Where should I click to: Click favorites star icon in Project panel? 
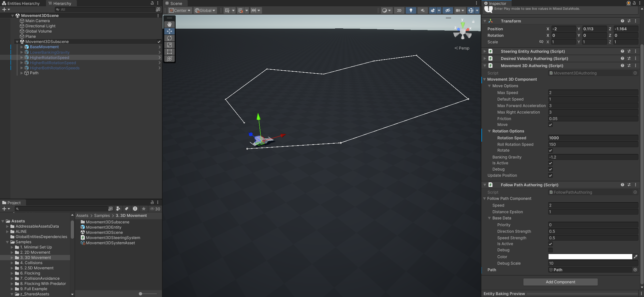coord(143,209)
